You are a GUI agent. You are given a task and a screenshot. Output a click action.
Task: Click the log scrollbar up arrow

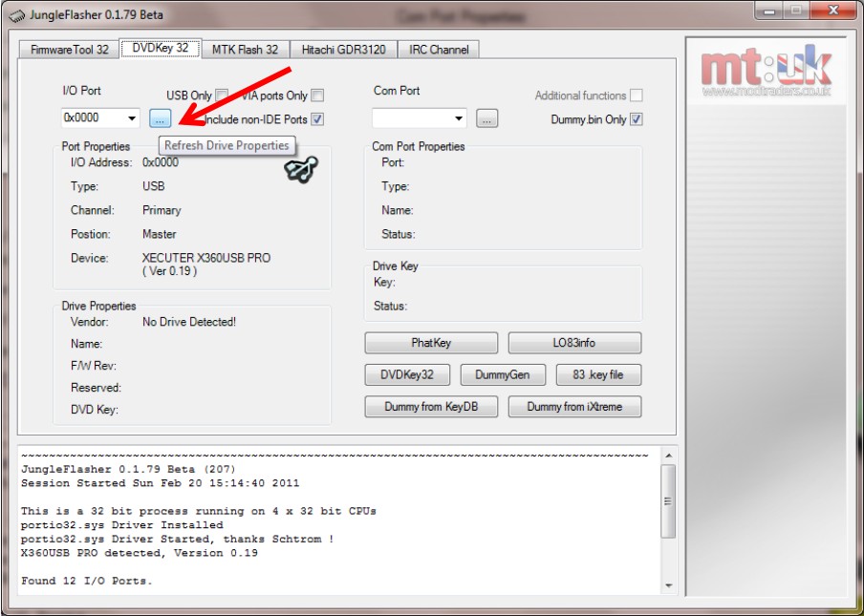(x=668, y=456)
